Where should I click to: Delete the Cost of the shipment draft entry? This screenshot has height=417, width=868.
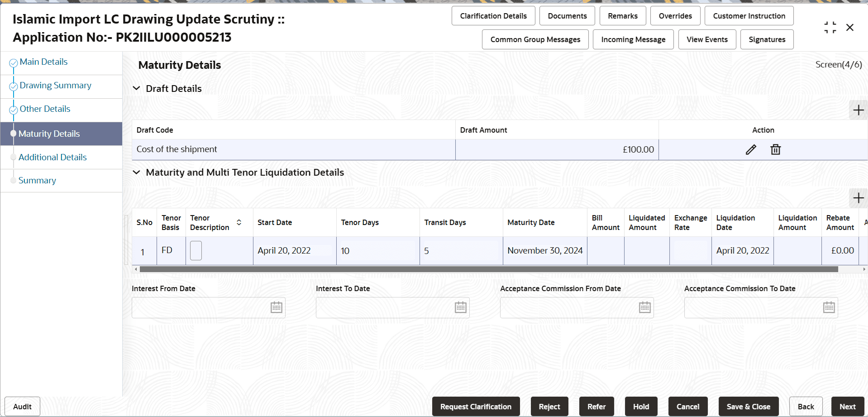click(x=775, y=149)
